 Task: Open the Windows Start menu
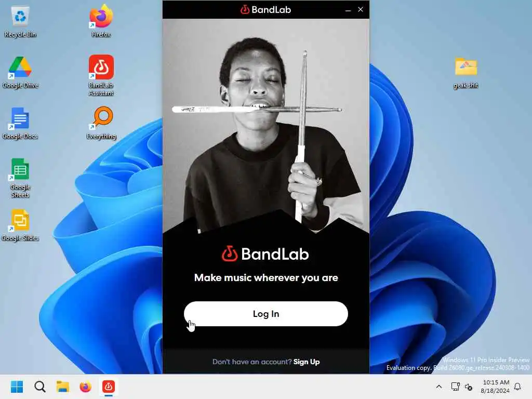17,387
